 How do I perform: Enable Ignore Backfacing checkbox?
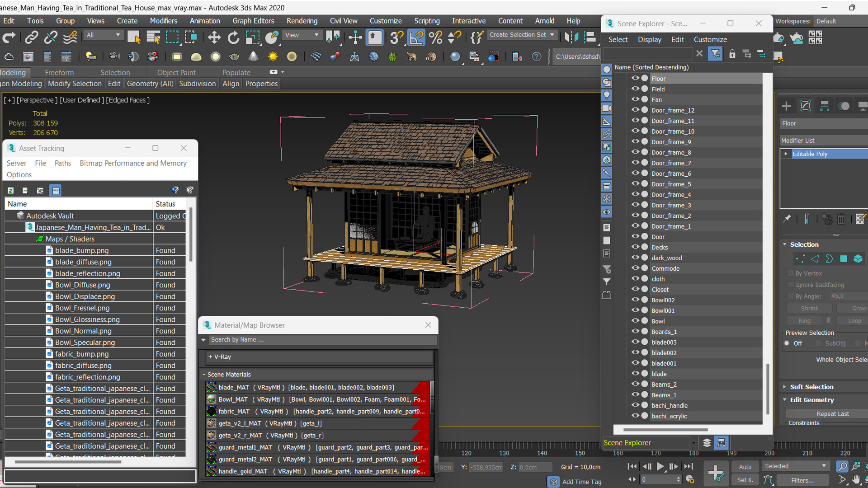(x=791, y=285)
